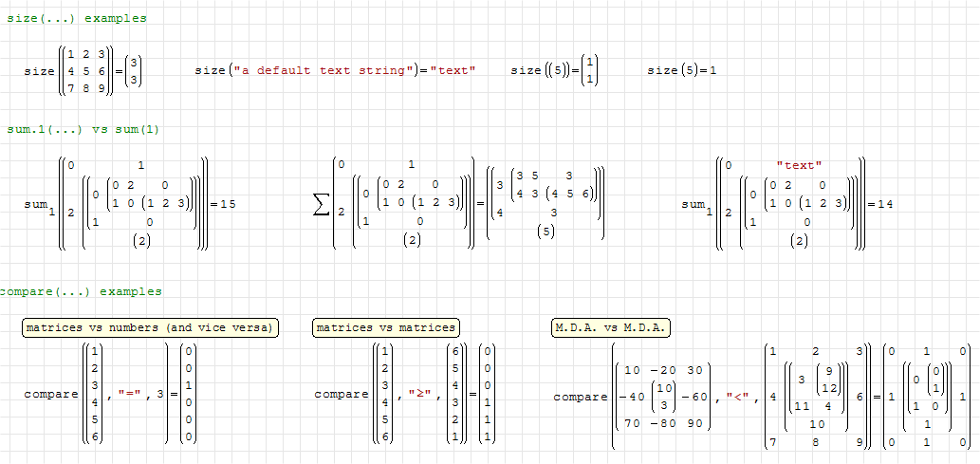
Task: Click the "sum.1(...) vs sum(1)" heading
Action: click(83, 129)
